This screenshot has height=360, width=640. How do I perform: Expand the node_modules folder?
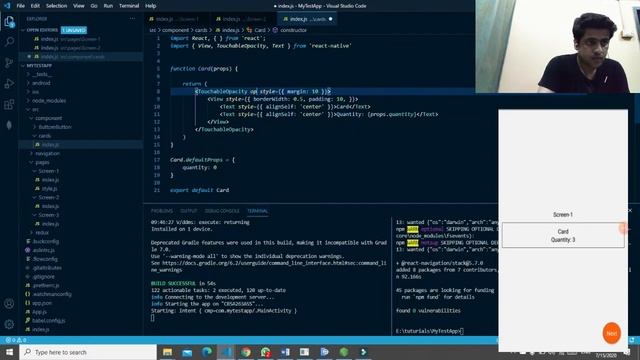tap(48, 100)
